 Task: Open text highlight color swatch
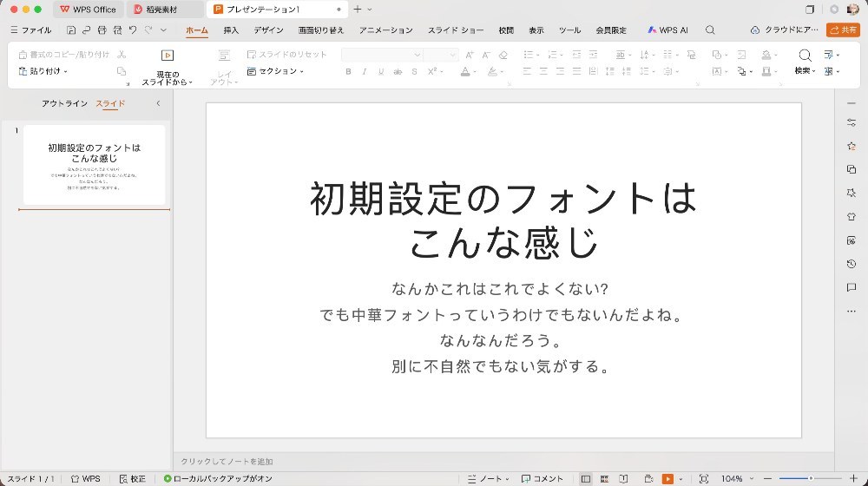pyautogui.click(x=491, y=71)
